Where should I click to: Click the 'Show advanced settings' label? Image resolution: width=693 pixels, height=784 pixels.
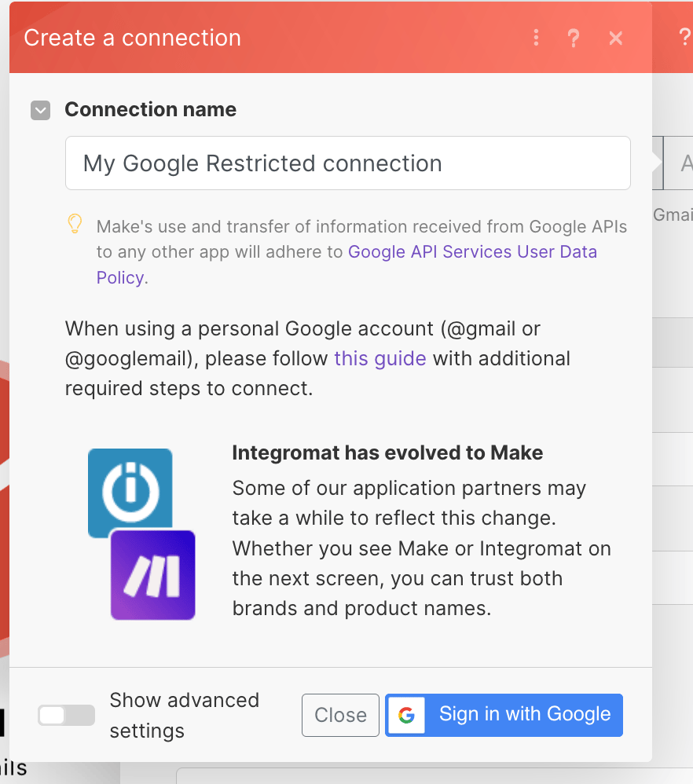click(x=185, y=716)
